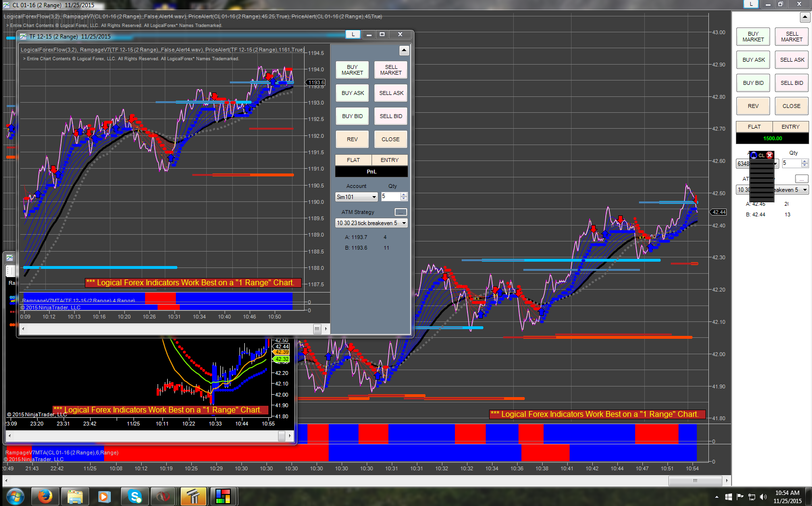The width and height of the screenshot is (812, 506).
Task: Click BUY ASK in CL window
Action: pos(753,60)
